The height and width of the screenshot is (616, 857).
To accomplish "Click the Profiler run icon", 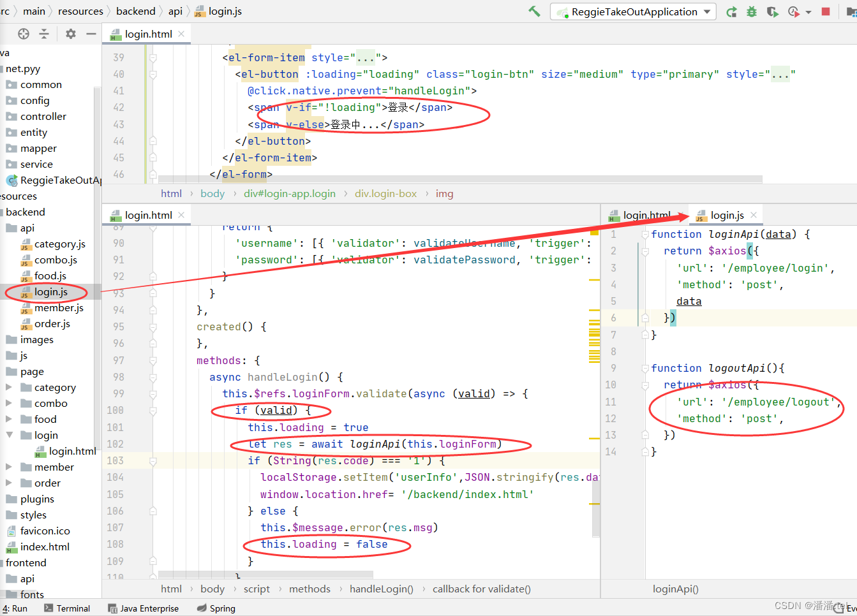I will (793, 11).
